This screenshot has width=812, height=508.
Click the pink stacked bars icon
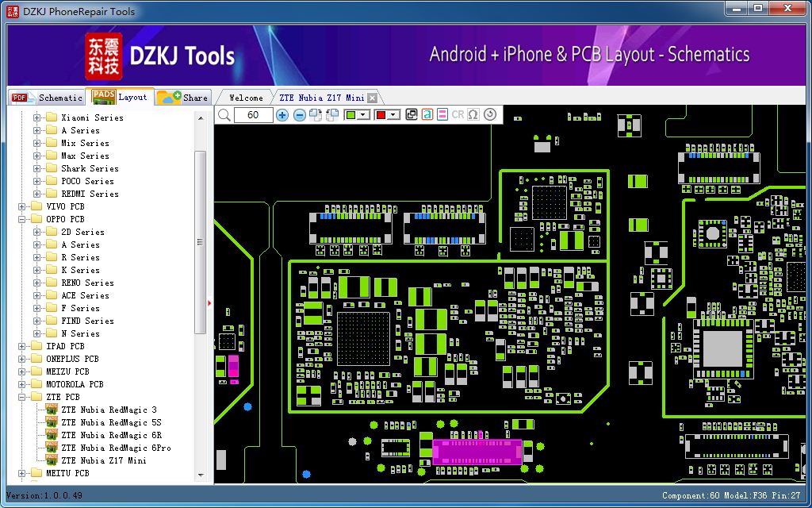[x=442, y=115]
